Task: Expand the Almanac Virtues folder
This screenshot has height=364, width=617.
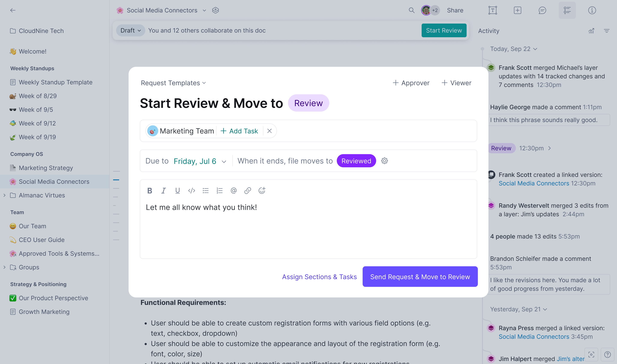Action: pyautogui.click(x=4, y=195)
